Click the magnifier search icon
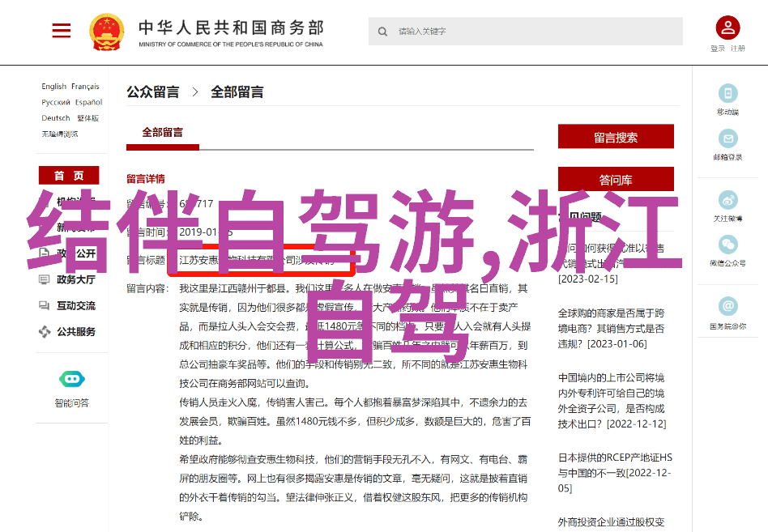 pos(382,32)
